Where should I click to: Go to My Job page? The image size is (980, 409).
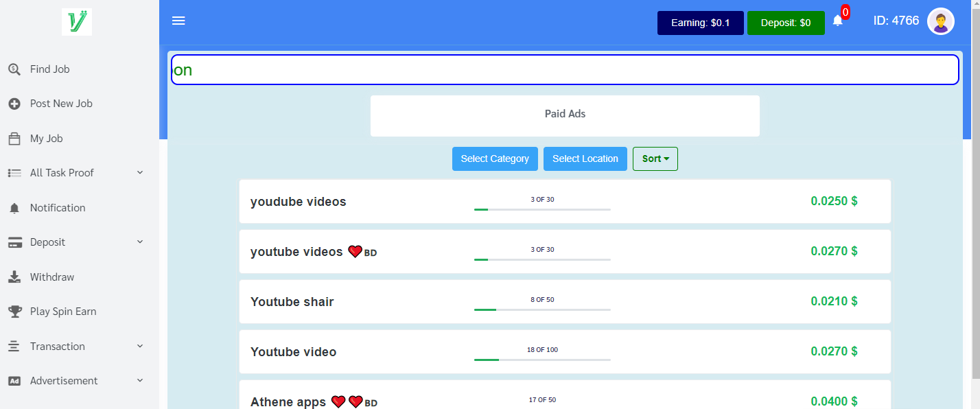(x=46, y=139)
